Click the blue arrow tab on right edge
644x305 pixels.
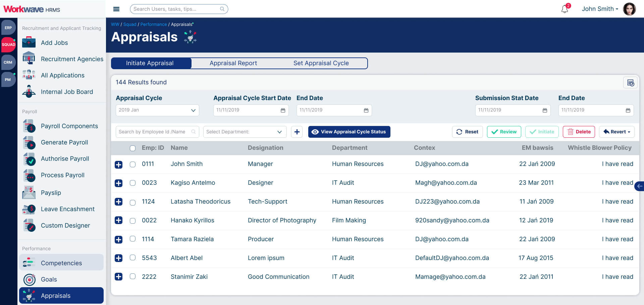click(639, 186)
